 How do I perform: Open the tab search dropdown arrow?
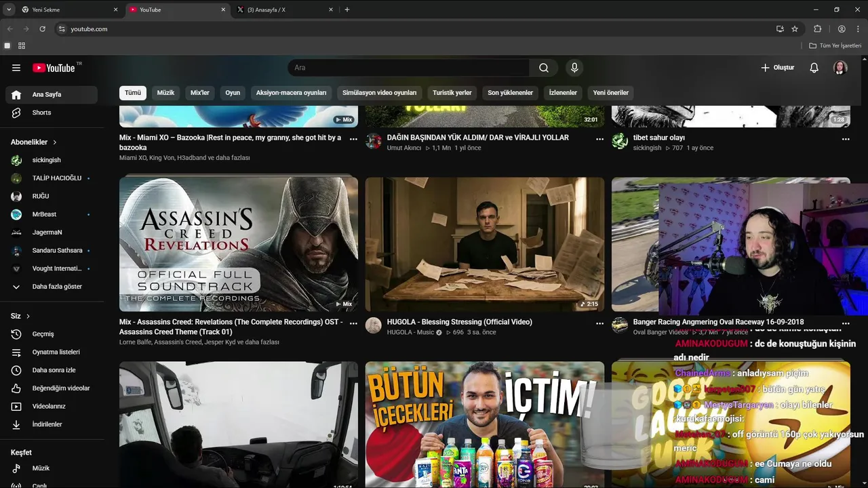coord(9,9)
